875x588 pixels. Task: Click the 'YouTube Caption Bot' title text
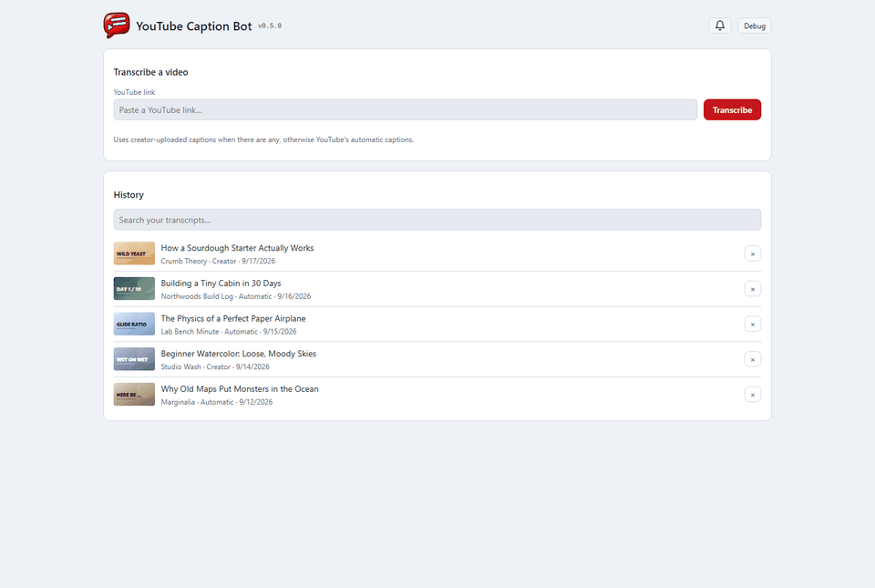click(193, 26)
